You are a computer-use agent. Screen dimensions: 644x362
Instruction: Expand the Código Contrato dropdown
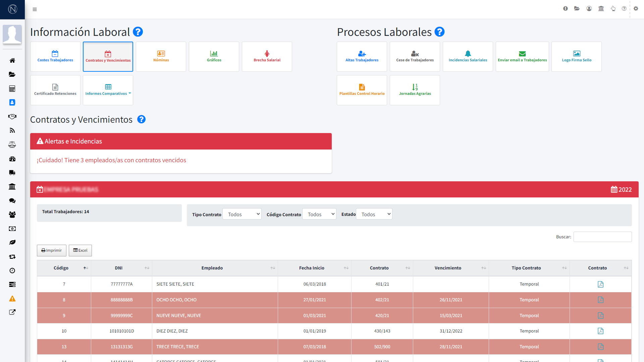coord(319,214)
